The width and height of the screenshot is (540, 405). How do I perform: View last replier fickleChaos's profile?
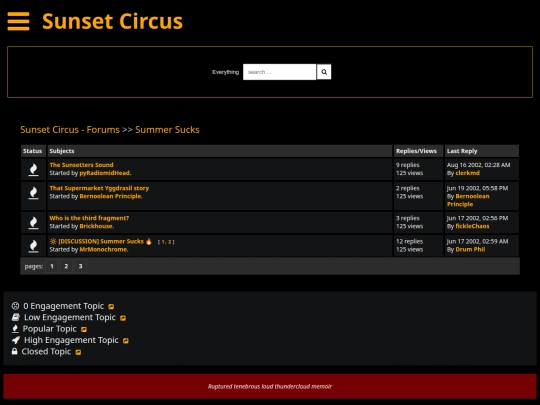tap(472, 226)
